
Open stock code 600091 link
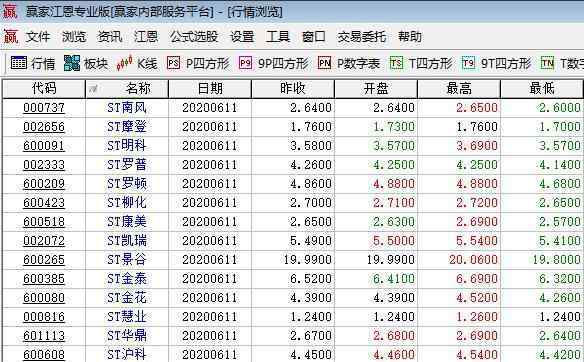coord(44,146)
